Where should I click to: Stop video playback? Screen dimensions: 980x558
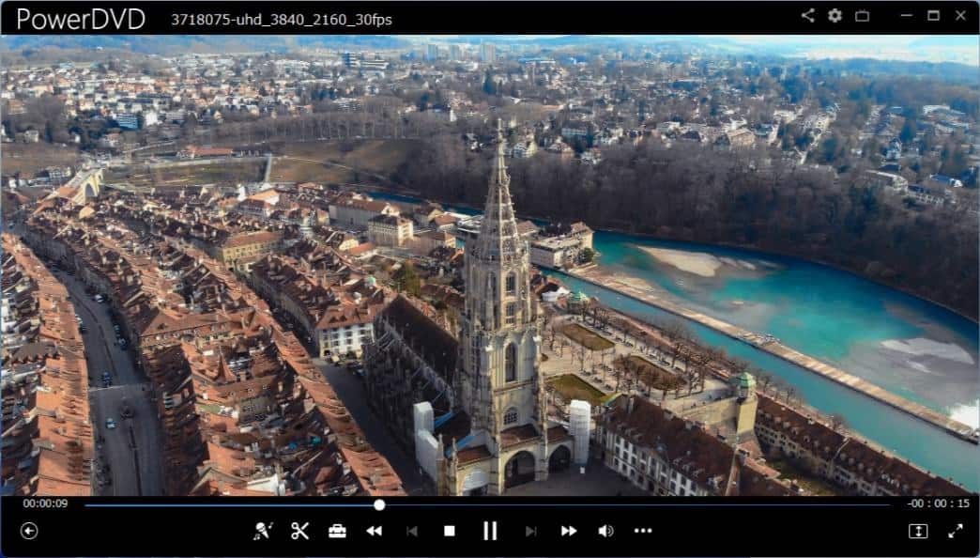451,531
